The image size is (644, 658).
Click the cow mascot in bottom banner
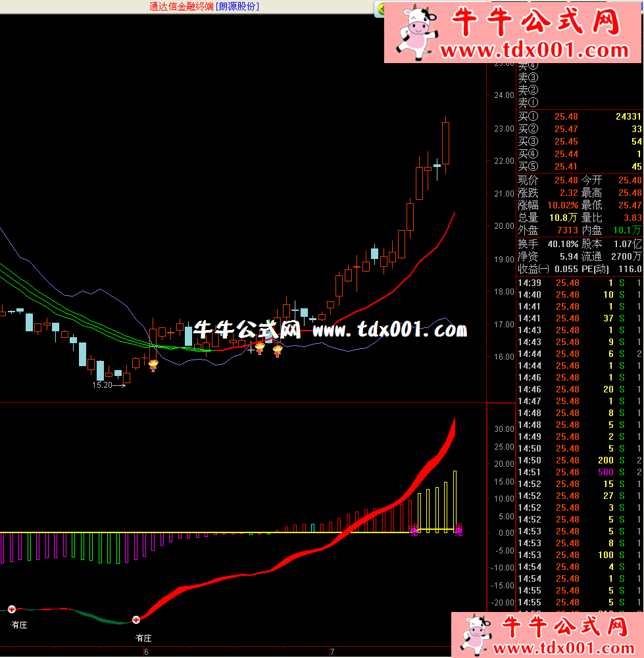click(x=476, y=635)
